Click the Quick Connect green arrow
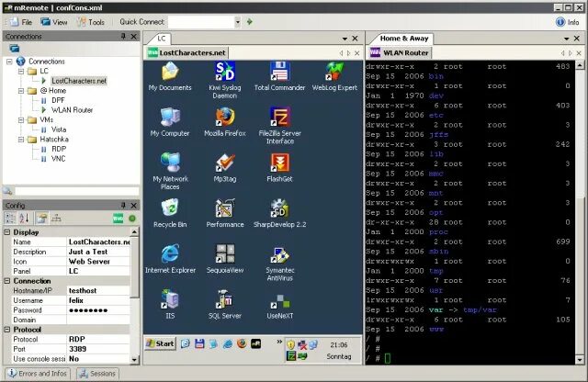The height and width of the screenshot is (382, 588). (250, 22)
